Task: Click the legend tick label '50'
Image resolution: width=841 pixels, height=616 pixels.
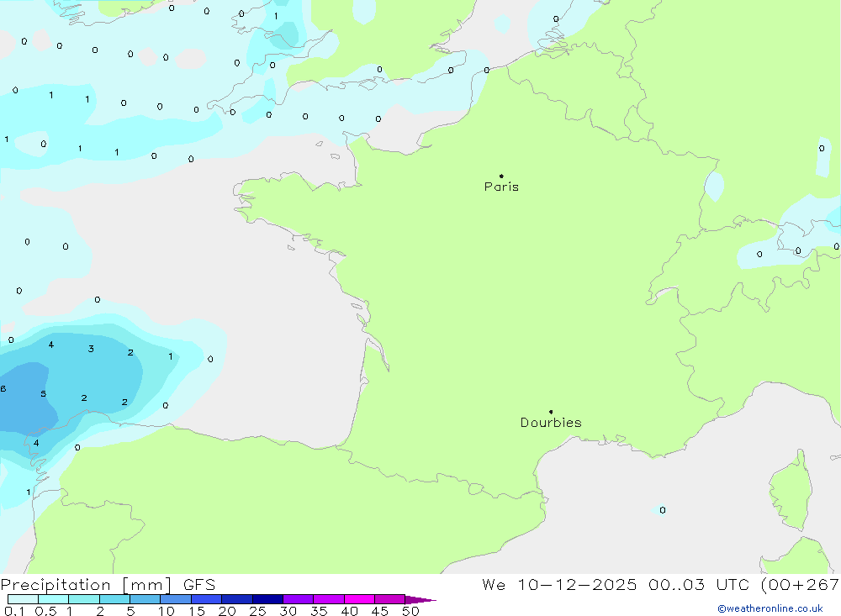Action: pyautogui.click(x=411, y=611)
